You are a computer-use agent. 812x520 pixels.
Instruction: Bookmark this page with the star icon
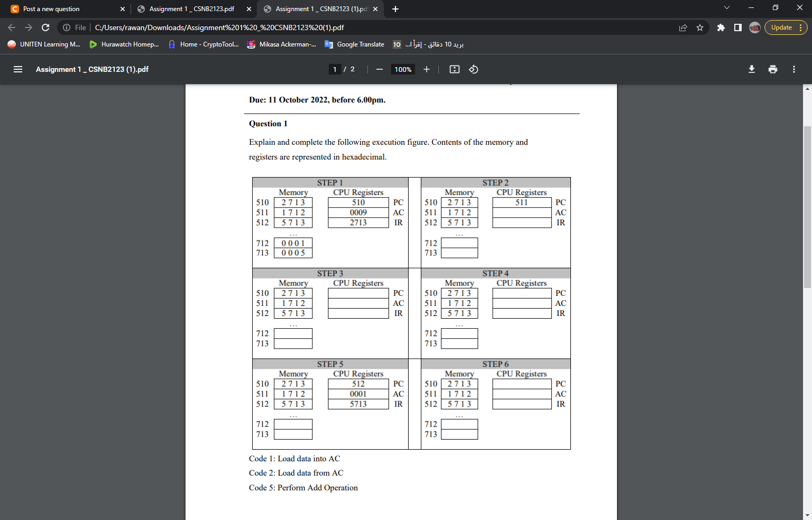[700, 27]
